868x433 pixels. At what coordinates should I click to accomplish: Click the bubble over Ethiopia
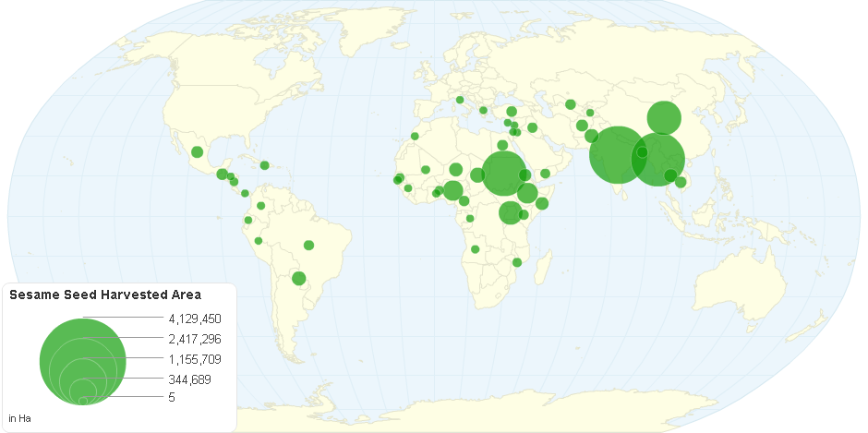(x=527, y=192)
